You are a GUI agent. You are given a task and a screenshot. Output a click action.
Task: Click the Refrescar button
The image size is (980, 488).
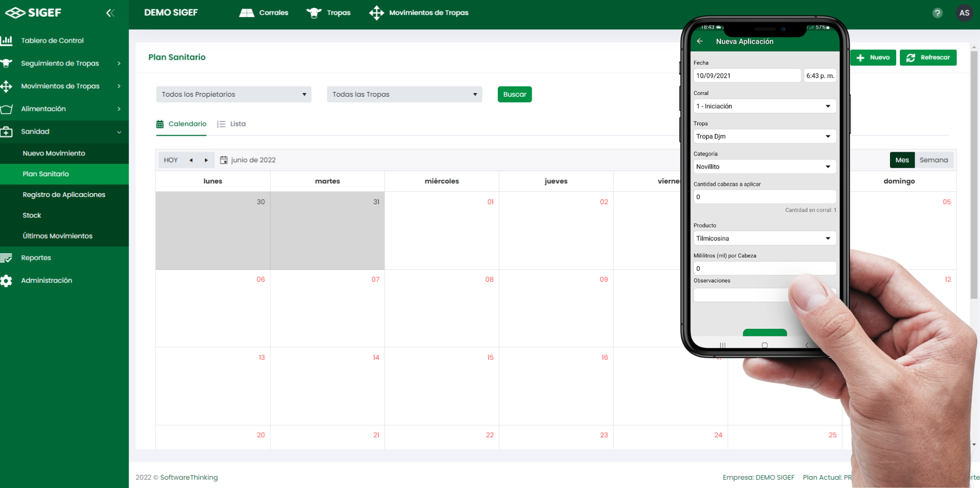coord(928,58)
